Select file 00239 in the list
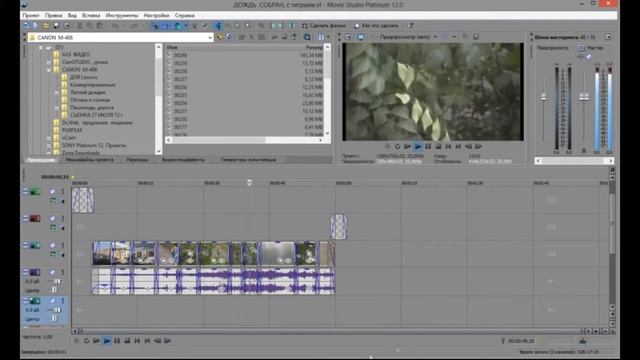Screen dimensions: 640x360 (x=180, y=63)
